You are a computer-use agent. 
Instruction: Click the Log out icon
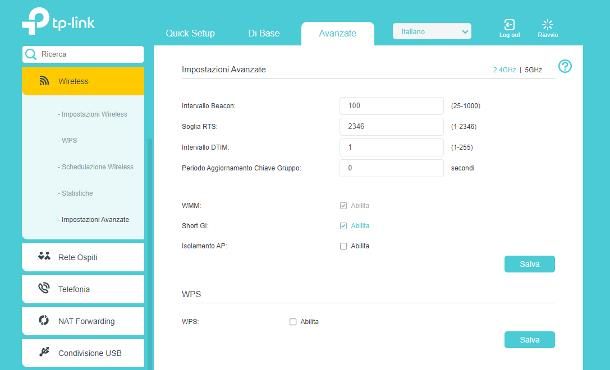(x=509, y=25)
